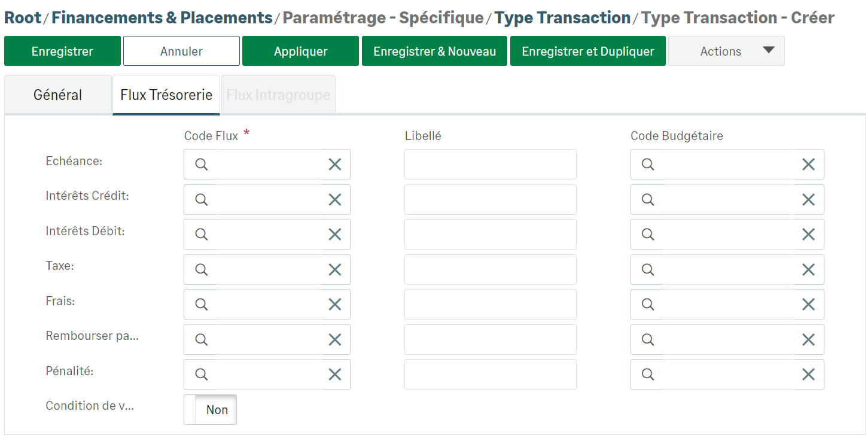Clear the Taxe Code Budgétaire field

808,270
